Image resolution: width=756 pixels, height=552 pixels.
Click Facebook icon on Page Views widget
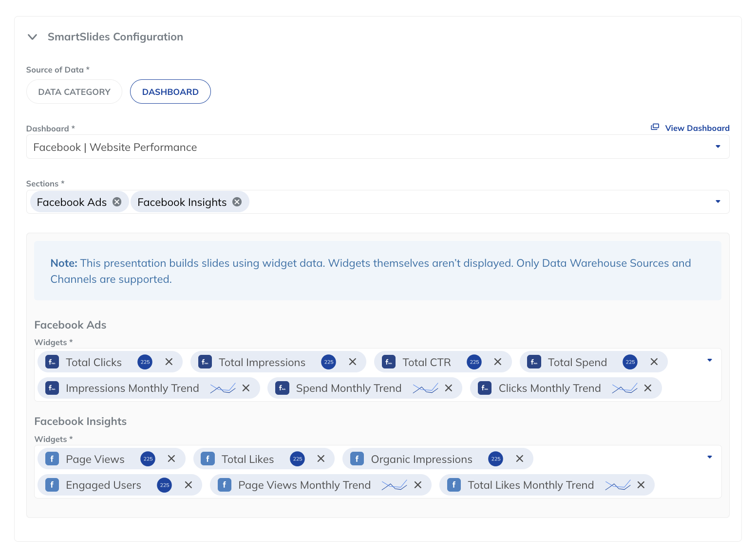click(52, 459)
